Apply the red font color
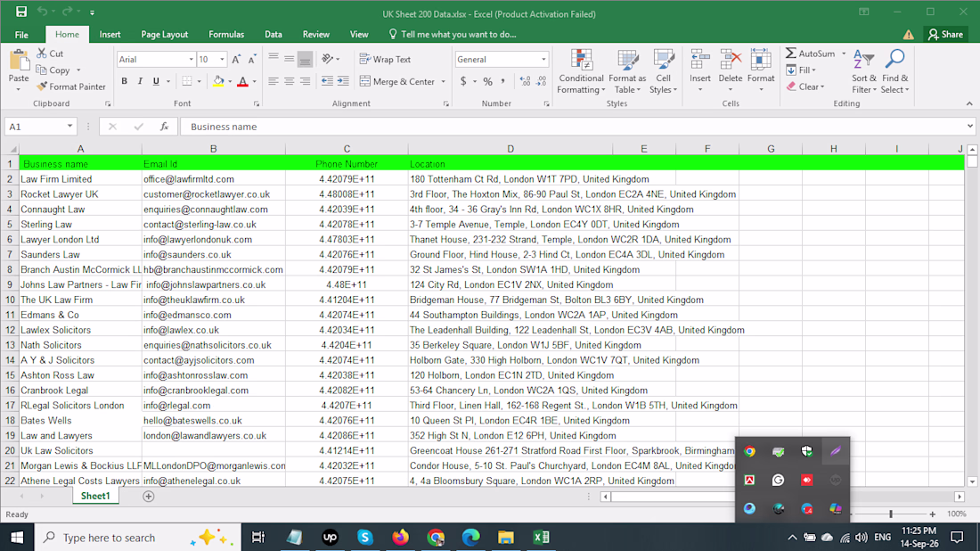This screenshot has width=980, height=551. (243, 81)
